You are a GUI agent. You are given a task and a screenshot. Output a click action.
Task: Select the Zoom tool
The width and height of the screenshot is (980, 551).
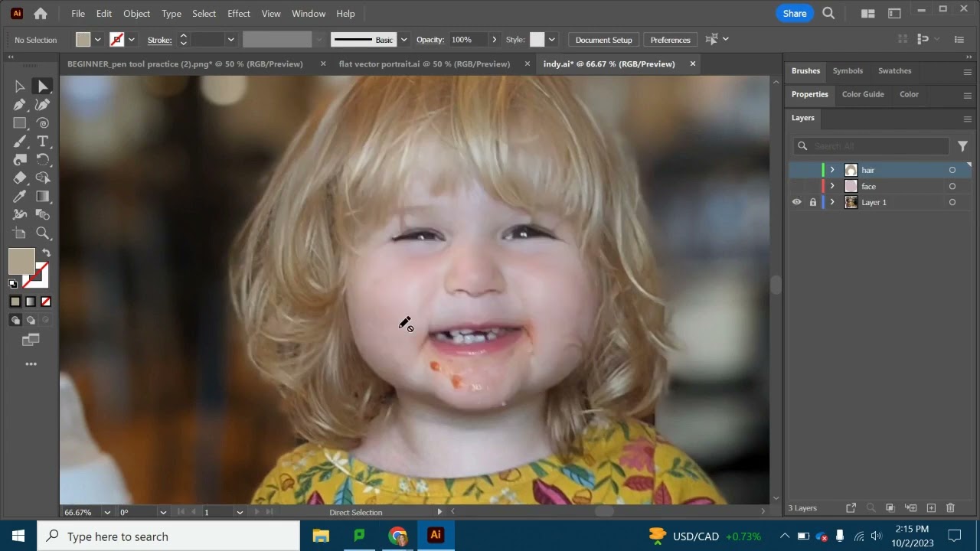click(43, 233)
